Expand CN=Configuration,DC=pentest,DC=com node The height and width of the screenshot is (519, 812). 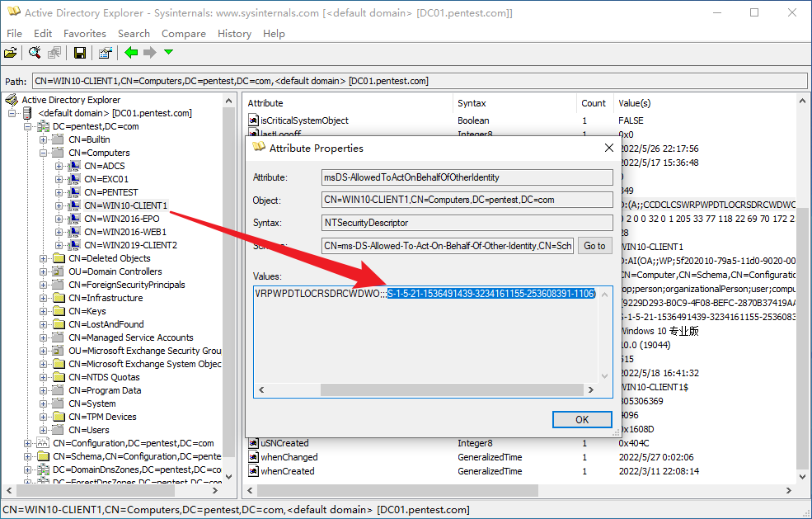[x=27, y=443]
